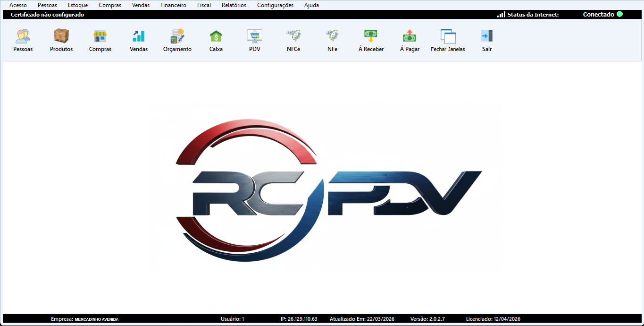Open the Pessoas menu bar item
644x326 pixels.
coord(47,5)
